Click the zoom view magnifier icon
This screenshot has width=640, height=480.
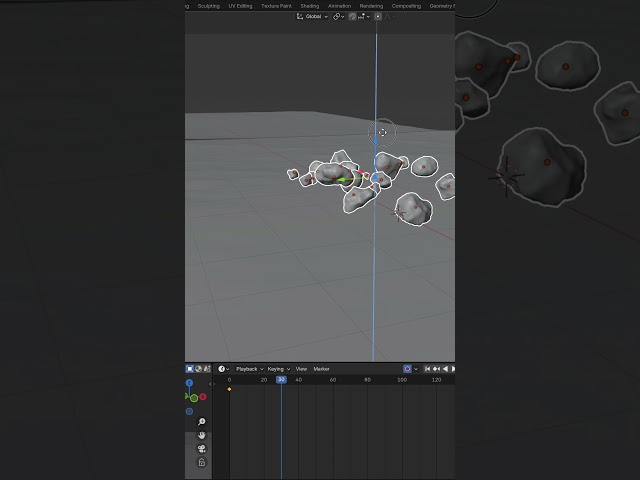tap(202, 422)
